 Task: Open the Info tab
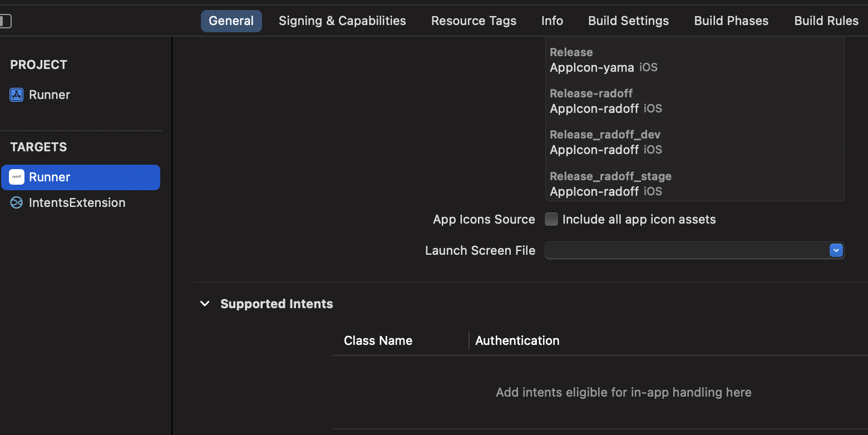click(x=552, y=21)
